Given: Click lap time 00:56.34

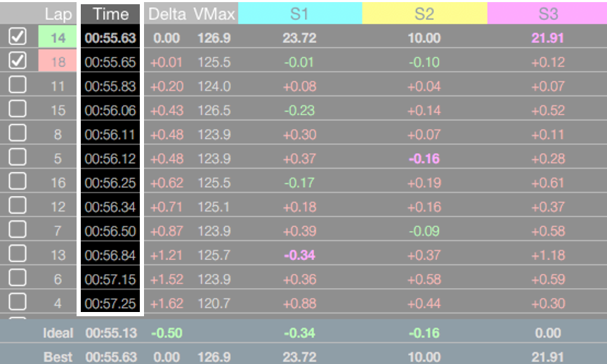Looking at the screenshot, I should click(x=110, y=207).
